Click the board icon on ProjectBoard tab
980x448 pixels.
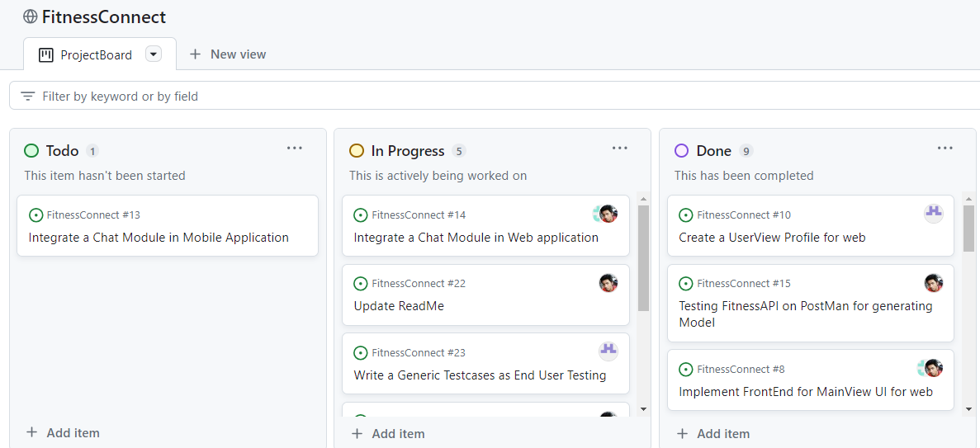[45, 55]
